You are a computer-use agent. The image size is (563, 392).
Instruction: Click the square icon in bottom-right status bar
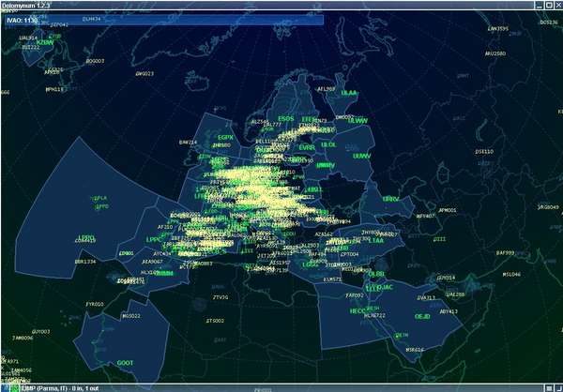(x=549, y=388)
